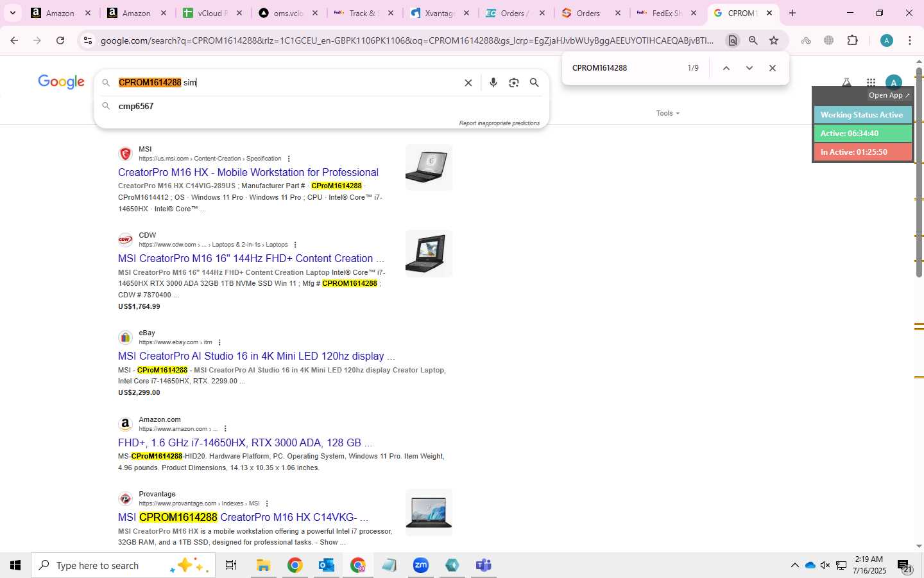The height and width of the screenshot is (578, 924).
Task: Open the tab search dropdown arrow
Action: coord(12,13)
